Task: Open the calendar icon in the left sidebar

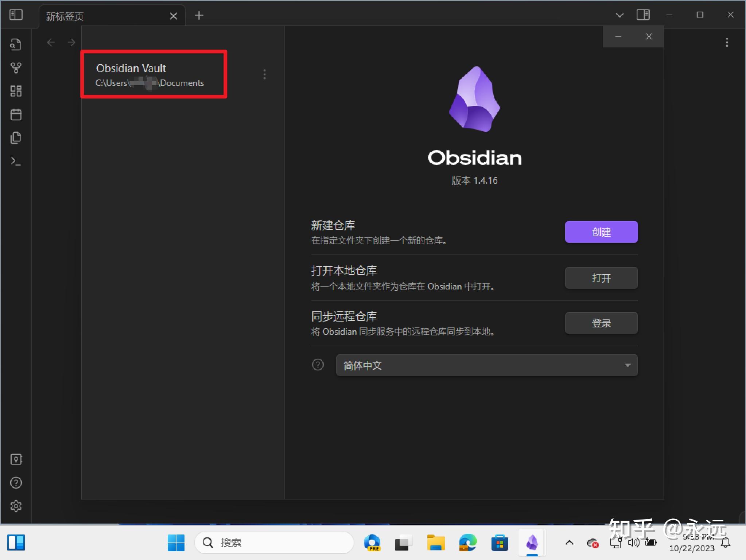Action: tap(16, 114)
